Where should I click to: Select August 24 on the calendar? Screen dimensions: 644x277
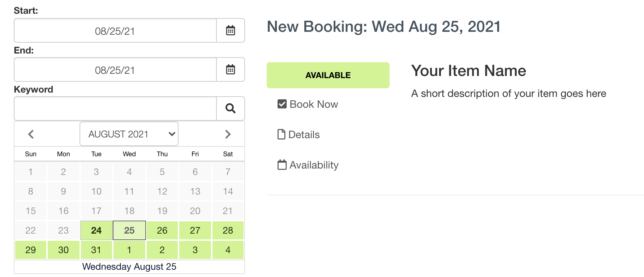pyautogui.click(x=96, y=230)
